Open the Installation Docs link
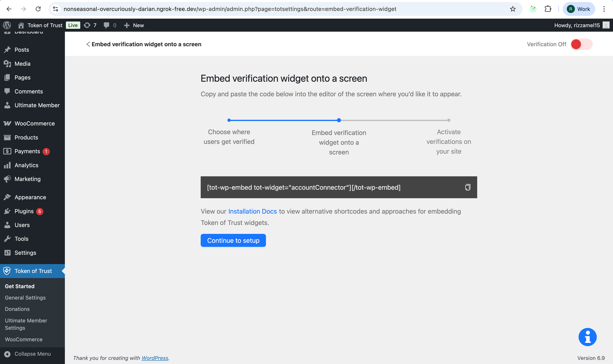Image resolution: width=613 pixels, height=364 pixels. click(x=252, y=211)
